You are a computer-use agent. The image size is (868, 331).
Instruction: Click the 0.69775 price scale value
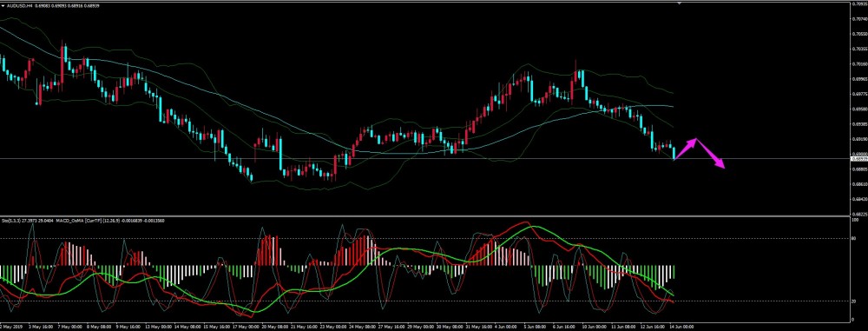[858, 94]
